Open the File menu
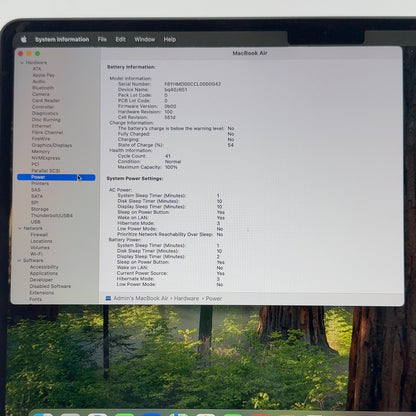Screen dimensions: 416x416 pyautogui.click(x=102, y=39)
